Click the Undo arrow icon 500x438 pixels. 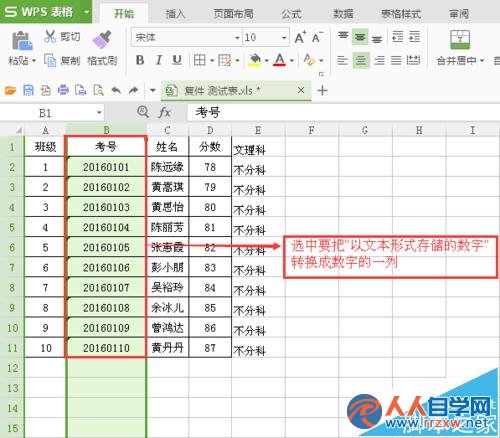coord(116,90)
